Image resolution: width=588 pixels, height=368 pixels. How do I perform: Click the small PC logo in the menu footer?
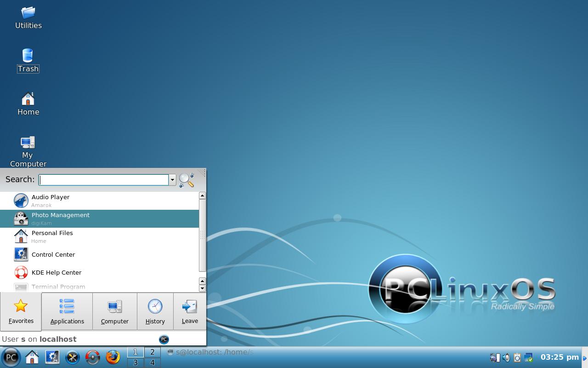pos(164,339)
